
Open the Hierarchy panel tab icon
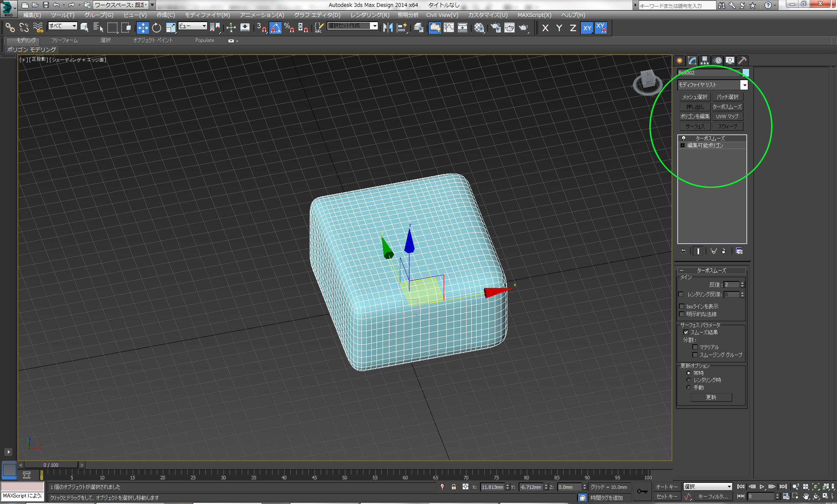[x=704, y=61]
